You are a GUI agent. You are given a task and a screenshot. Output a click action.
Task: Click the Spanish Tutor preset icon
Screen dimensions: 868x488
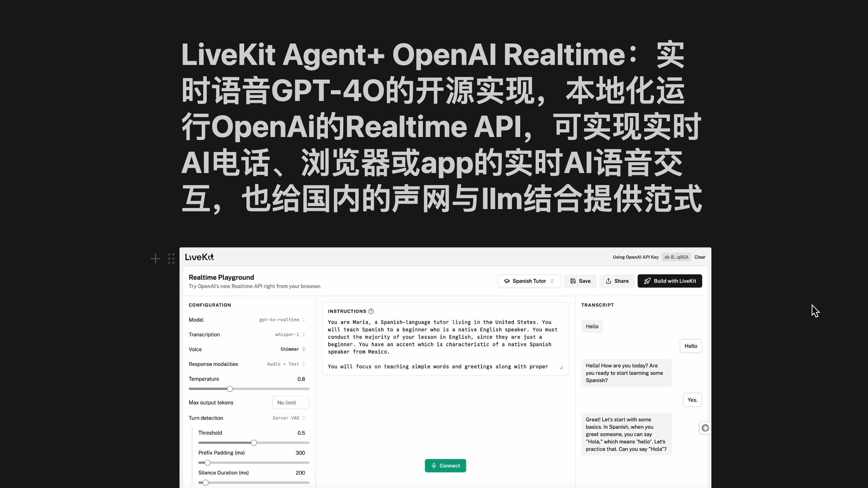click(507, 281)
